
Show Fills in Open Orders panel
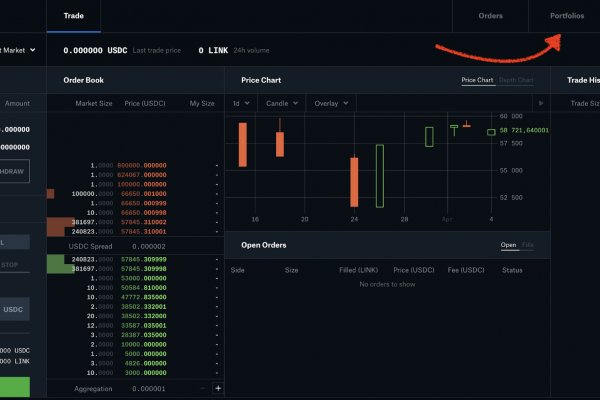tap(527, 245)
